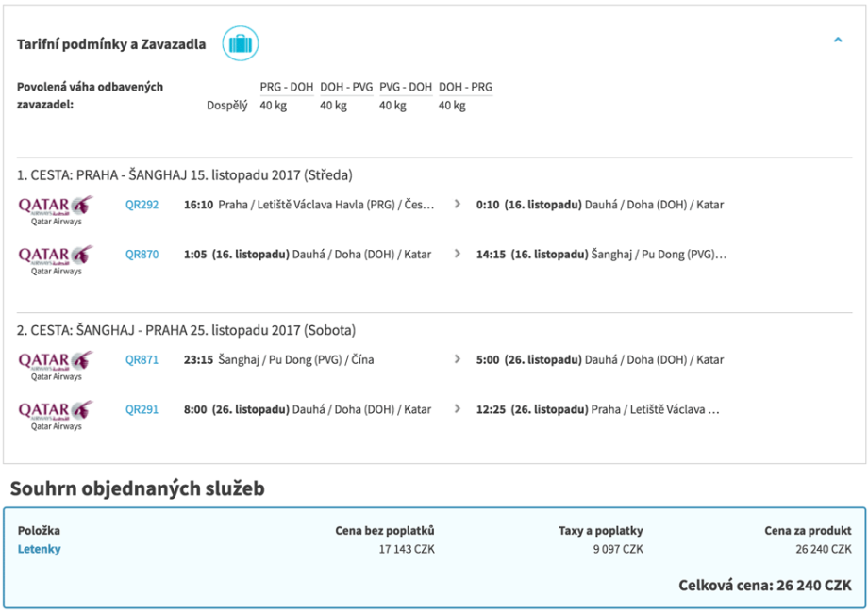Select the DOH - PVG baggage segment label
This screenshot has width=868, height=612.
click(x=346, y=87)
